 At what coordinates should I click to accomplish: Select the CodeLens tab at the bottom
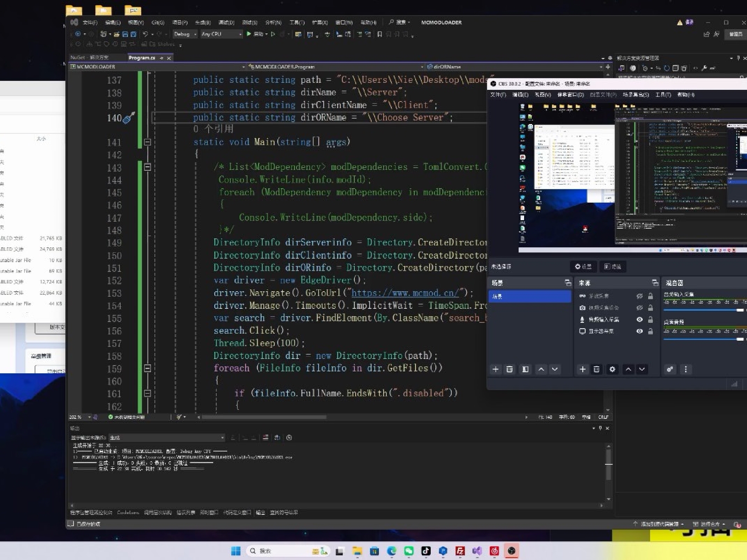click(x=128, y=513)
